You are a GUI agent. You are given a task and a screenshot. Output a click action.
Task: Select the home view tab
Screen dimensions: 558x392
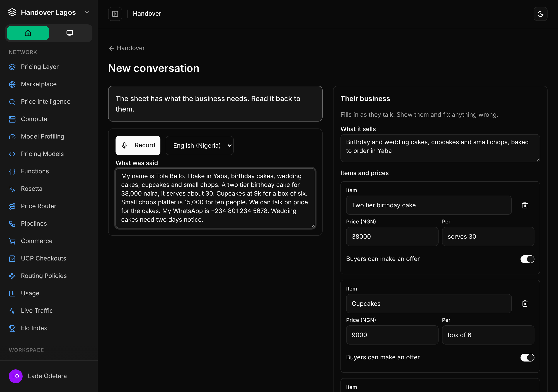28,33
